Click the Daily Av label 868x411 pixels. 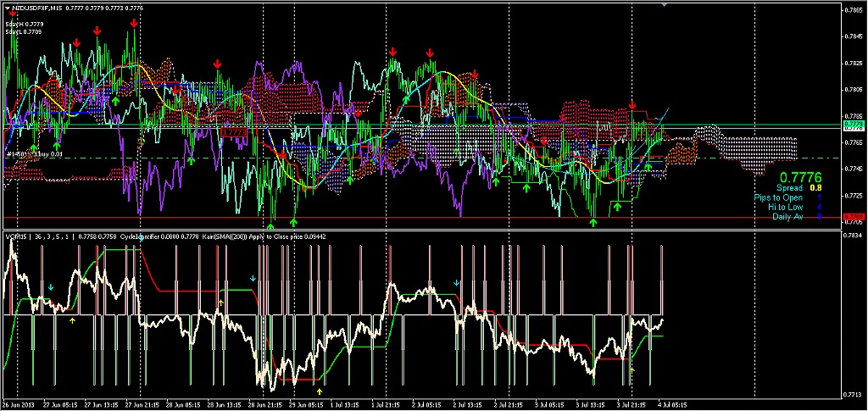pyautogui.click(x=787, y=217)
